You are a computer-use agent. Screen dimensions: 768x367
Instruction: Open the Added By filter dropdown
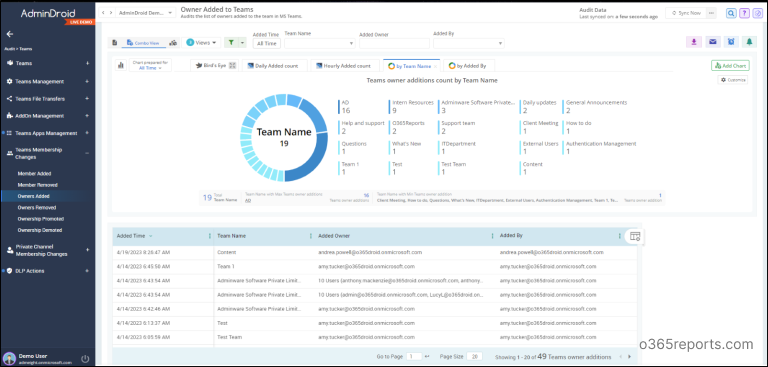469,43
